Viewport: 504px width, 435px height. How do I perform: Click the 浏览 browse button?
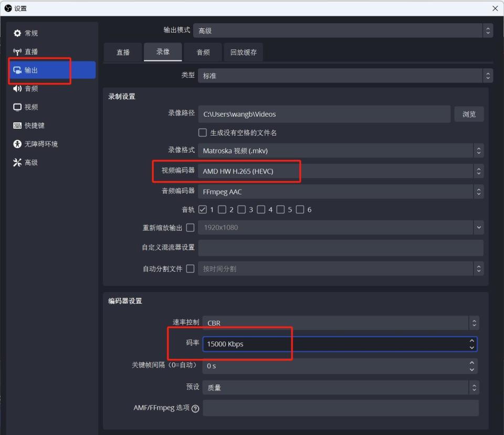click(x=469, y=114)
